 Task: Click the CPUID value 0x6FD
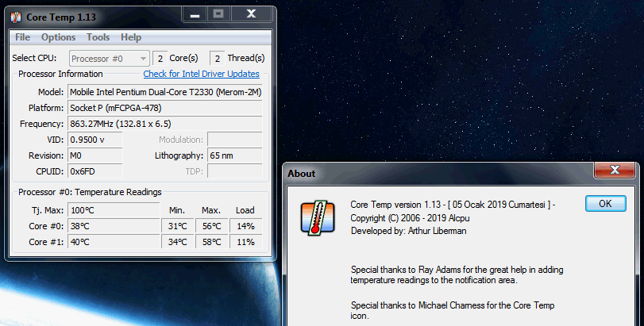pos(94,171)
